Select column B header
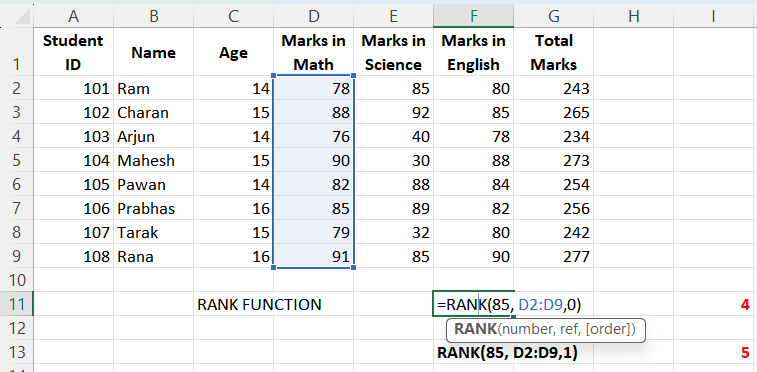 pos(154,16)
